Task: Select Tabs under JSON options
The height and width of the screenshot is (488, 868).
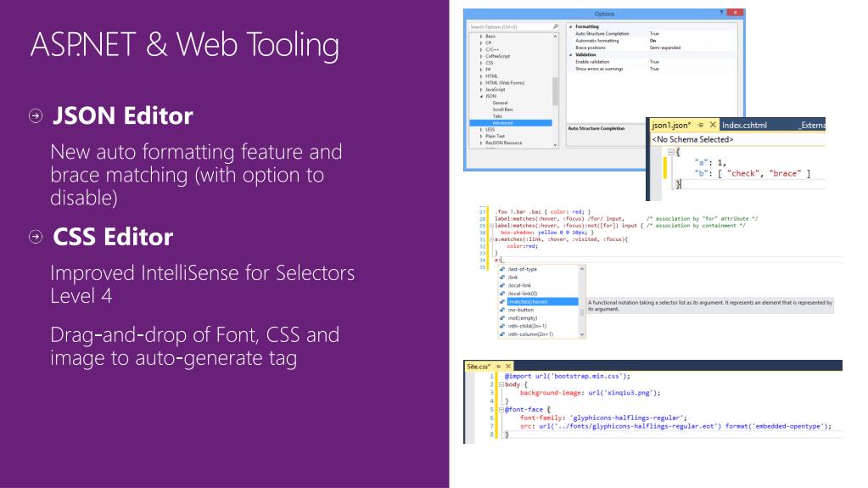Action: click(497, 116)
